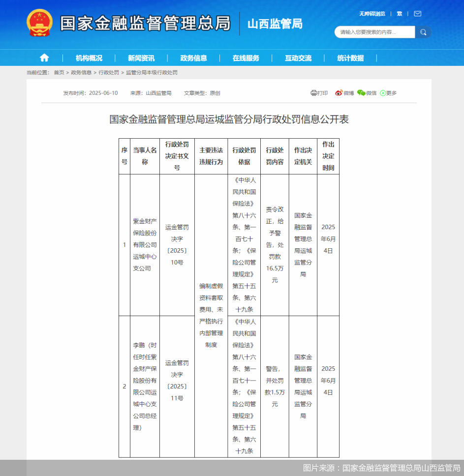Toggle the 繁 traditional Chinese switch
464x476 pixels.
tap(400, 14)
